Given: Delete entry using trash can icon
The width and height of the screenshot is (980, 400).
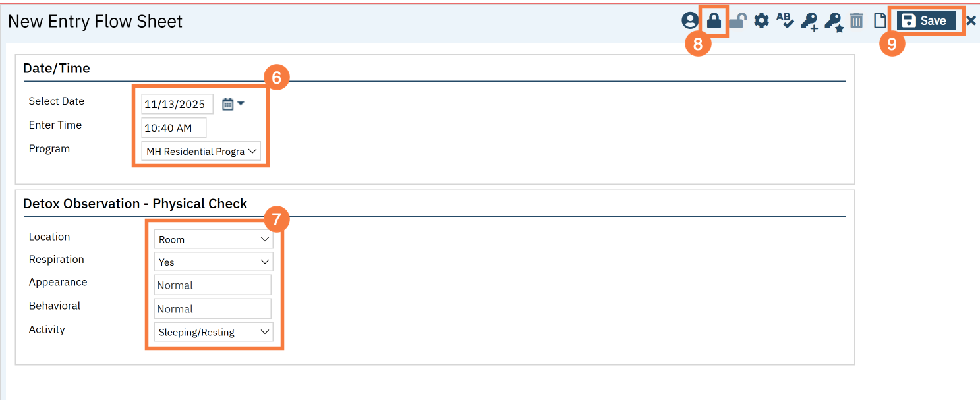Looking at the screenshot, I should coord(856,21).
